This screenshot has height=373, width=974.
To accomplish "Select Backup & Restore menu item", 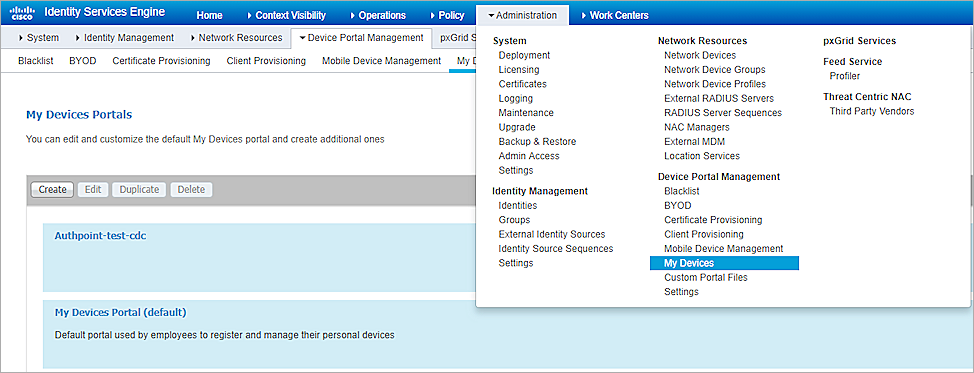I will [x=537, y=141].
